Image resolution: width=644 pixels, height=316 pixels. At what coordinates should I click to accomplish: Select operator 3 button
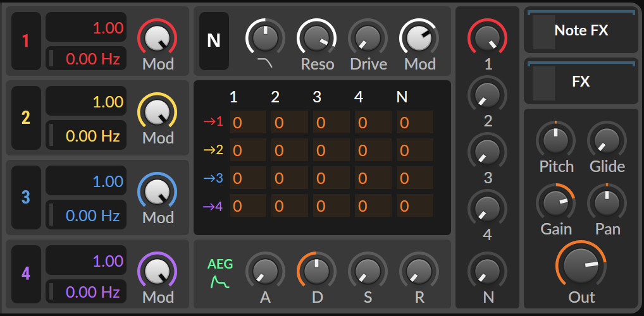tap(26, 197)
